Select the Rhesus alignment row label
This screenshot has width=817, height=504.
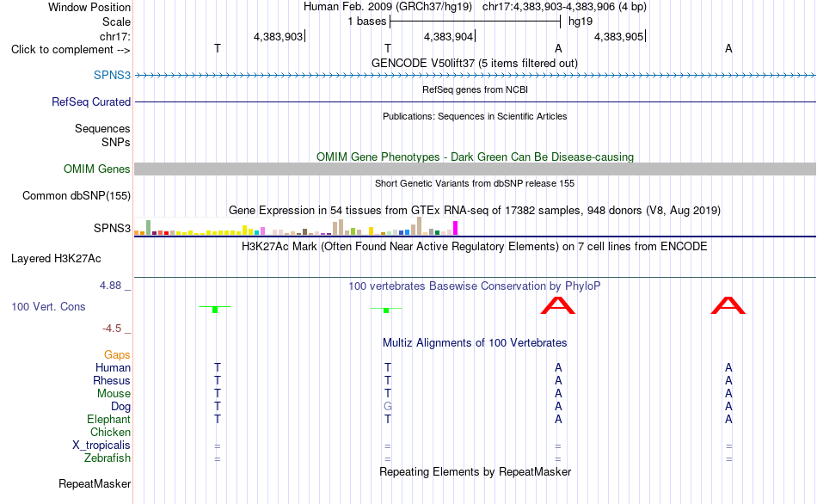click(112, 380)
